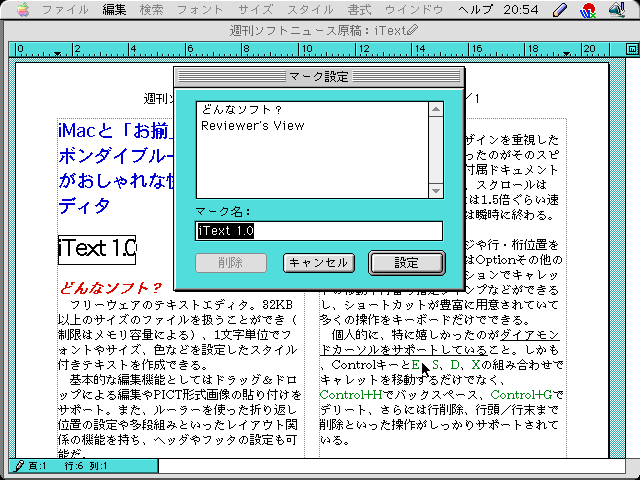Select the Reviewer's View mark in the list
640x480 pixels.
(x=312, y=125)
